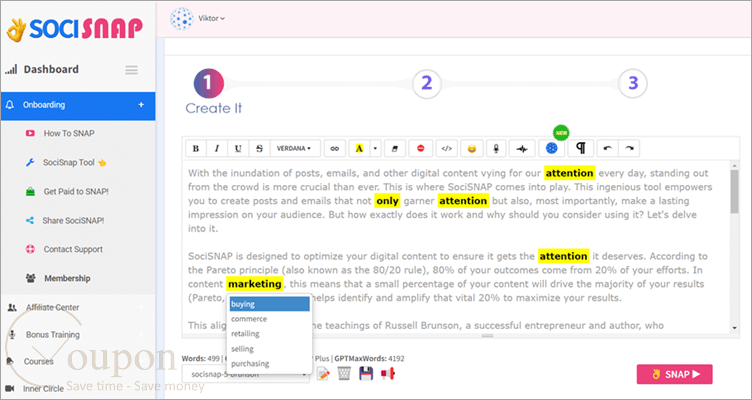Expand Onboarding with the plus icon
Image resolution: width=752 pixels, height=400 pixels.
141,105
